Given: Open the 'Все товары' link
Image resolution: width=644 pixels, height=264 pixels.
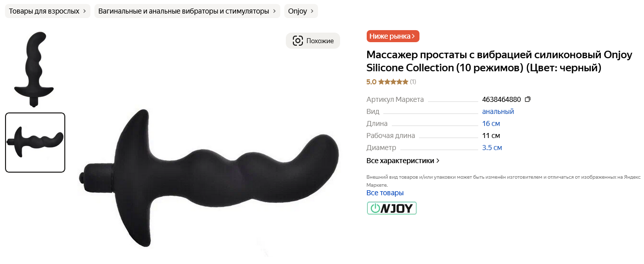Looking at the screenshot, I should pyautogui.click(x=385, y=193).
